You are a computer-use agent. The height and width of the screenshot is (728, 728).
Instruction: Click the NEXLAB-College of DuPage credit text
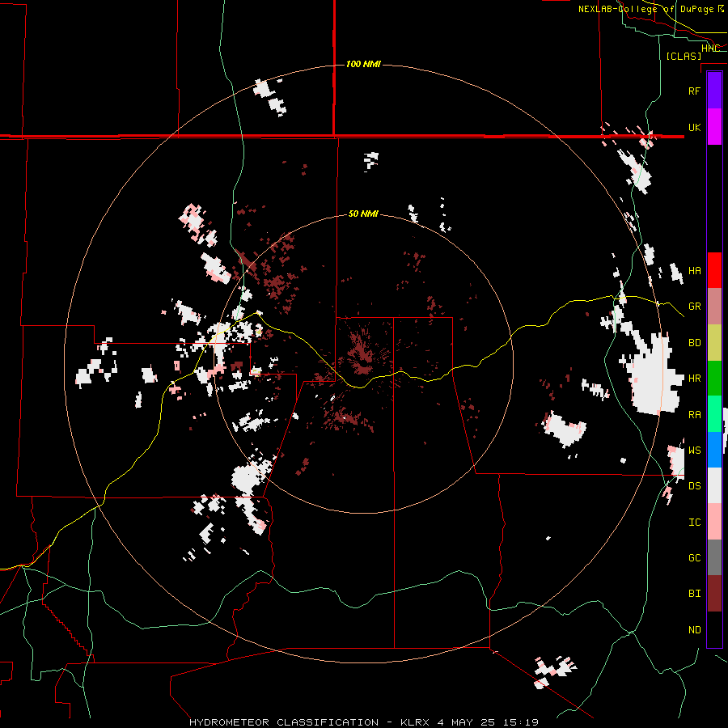click(x=645, y=9)
